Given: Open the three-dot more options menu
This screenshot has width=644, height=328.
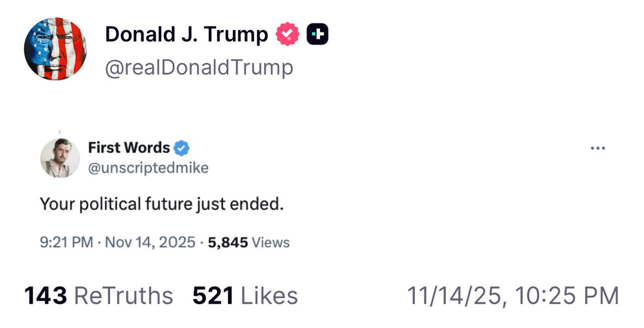Looking at the screenshot, I should 598,148.
